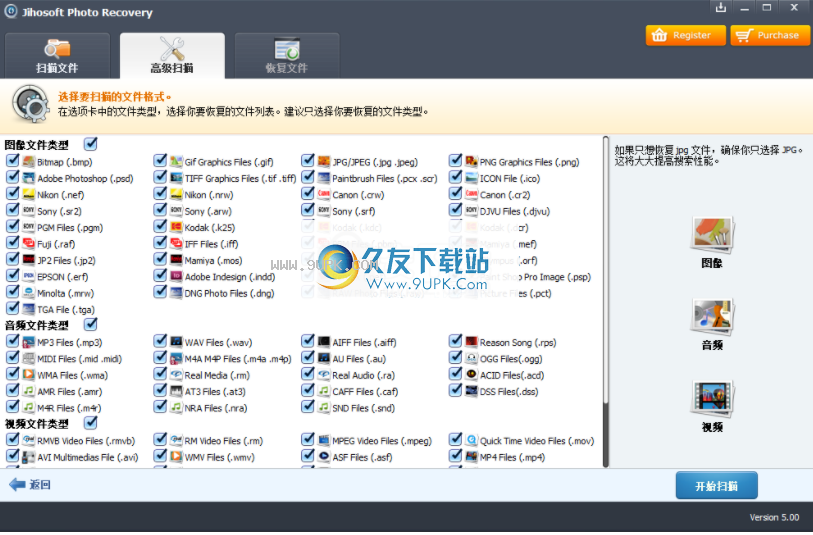Click the MP3 Files icon
The width and height of the screenshot is (813, 535).
(x=29, y=342)
